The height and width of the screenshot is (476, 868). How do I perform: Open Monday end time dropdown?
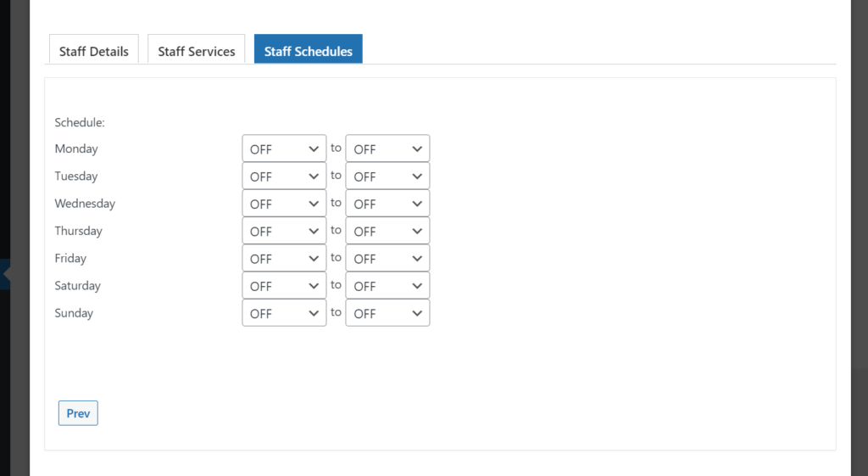click(x=387, y=148)
